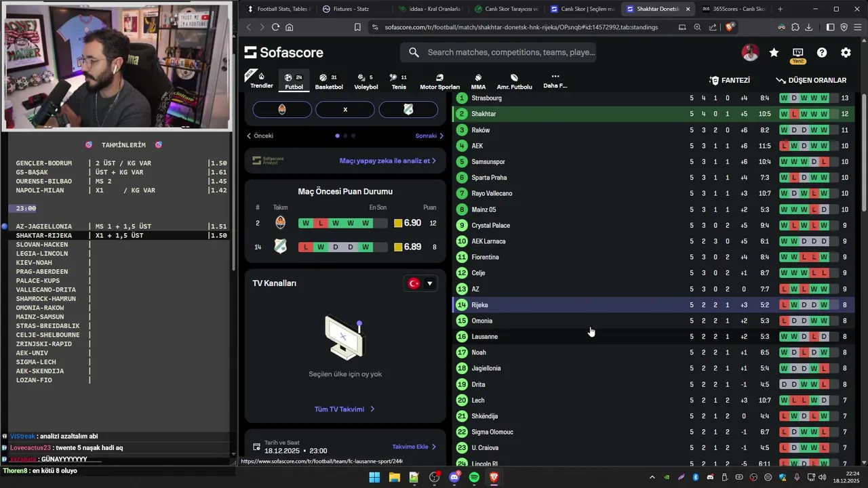The width and height of the screenshot is (868, 488).
Task: Open the user profile avatar
Action: click(750, 52)
